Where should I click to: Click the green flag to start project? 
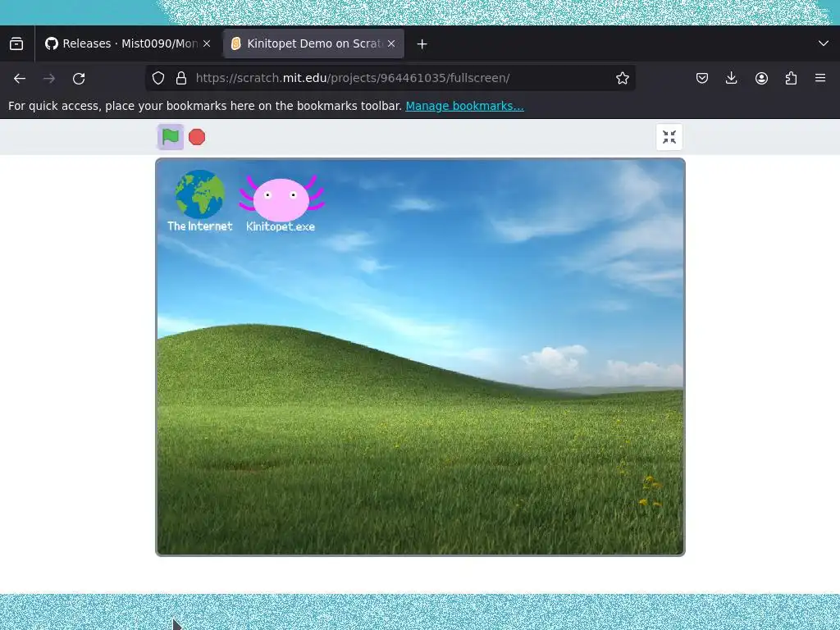coord(171,137)
